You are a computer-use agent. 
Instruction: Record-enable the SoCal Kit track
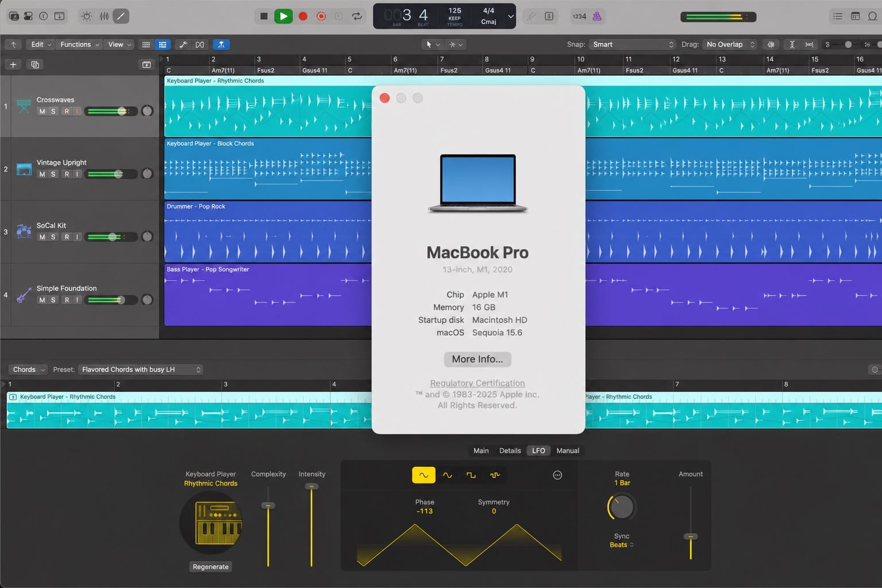pyautogui.click(x=67, y=237)
